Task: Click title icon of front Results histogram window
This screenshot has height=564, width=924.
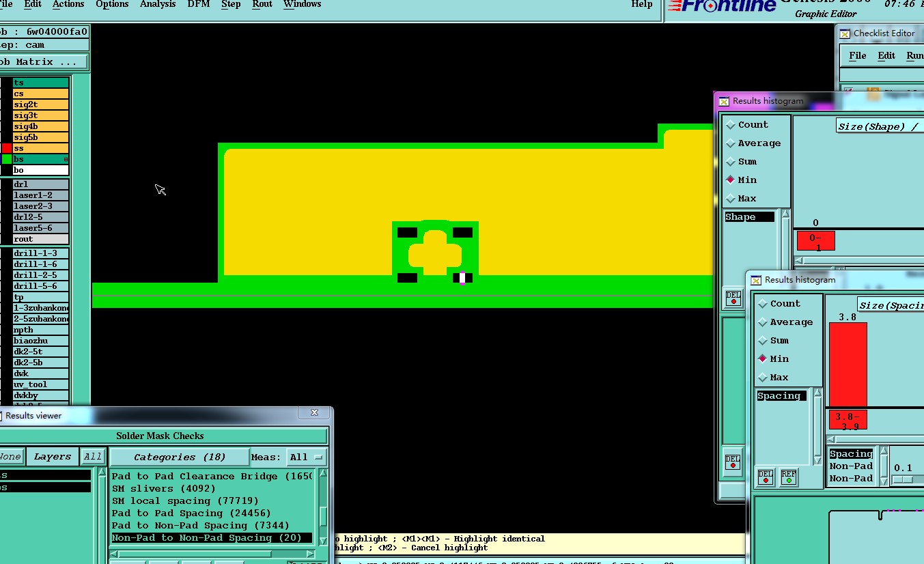Action: coord(756,280)
